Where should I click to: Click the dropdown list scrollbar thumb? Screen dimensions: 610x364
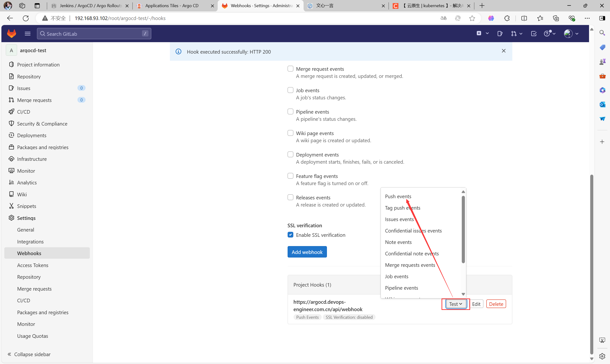tap(463, 229)
